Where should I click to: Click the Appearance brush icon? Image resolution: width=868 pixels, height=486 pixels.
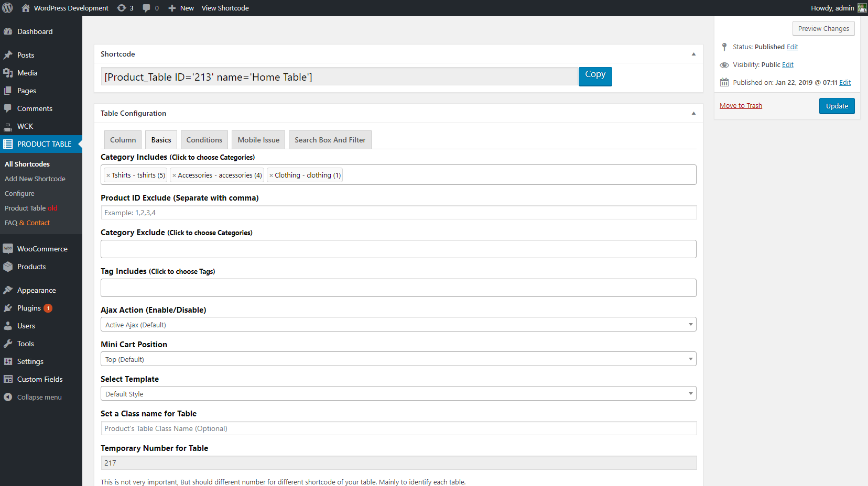[x=8, y=290]
